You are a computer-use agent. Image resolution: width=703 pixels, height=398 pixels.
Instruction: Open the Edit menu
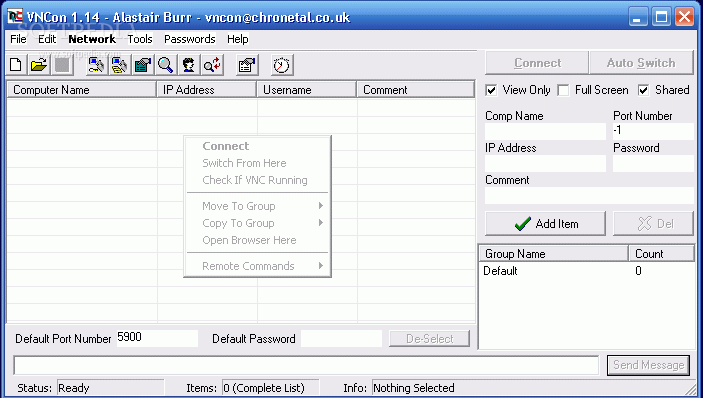[x=47, y=39]
